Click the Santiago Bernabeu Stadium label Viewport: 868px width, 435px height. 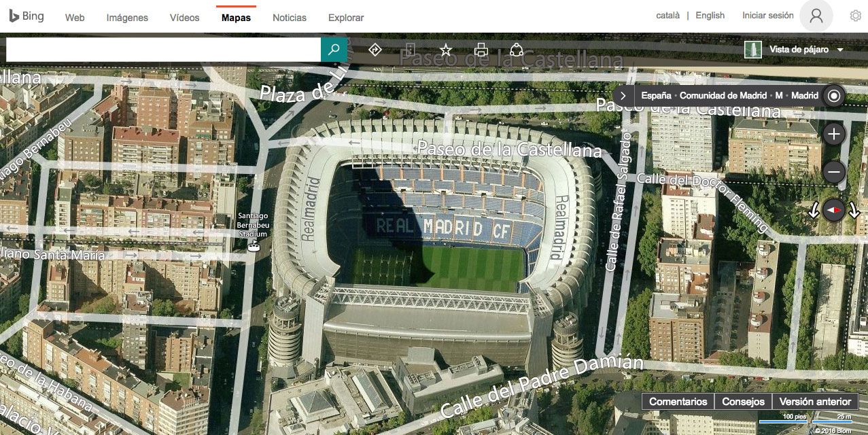[253, 225]
